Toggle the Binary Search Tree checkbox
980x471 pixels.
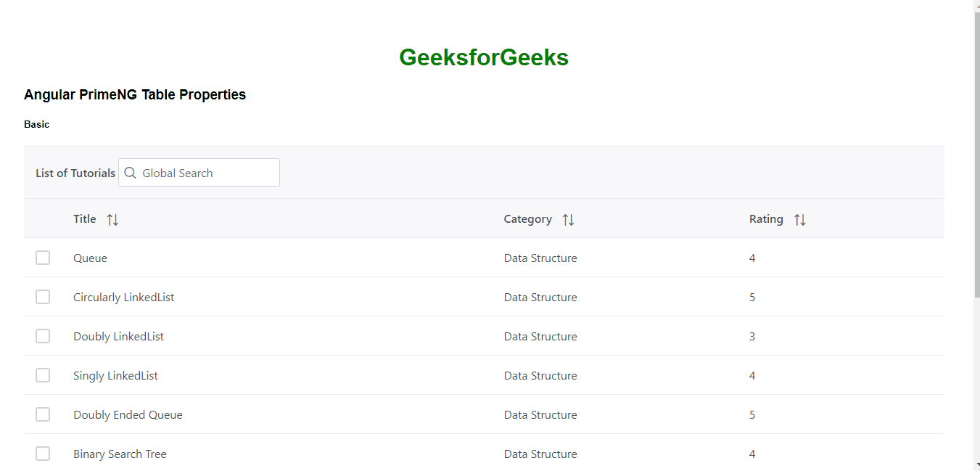pos(43,454)
